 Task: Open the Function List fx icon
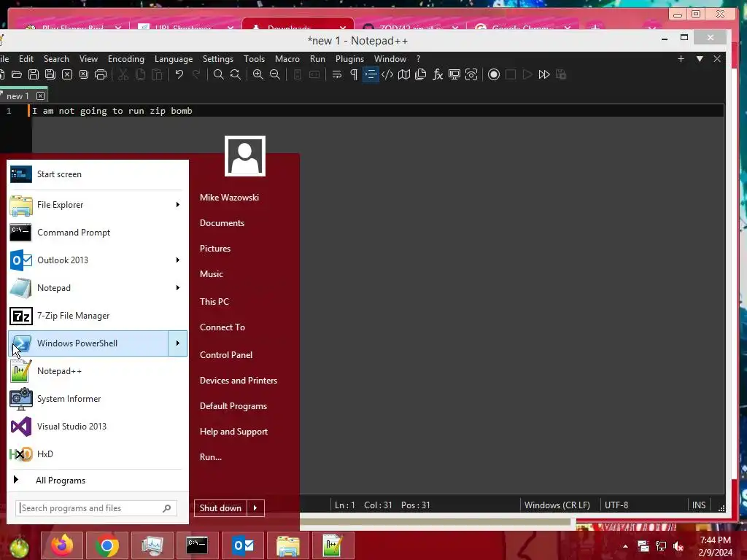(x=438, y=74)
